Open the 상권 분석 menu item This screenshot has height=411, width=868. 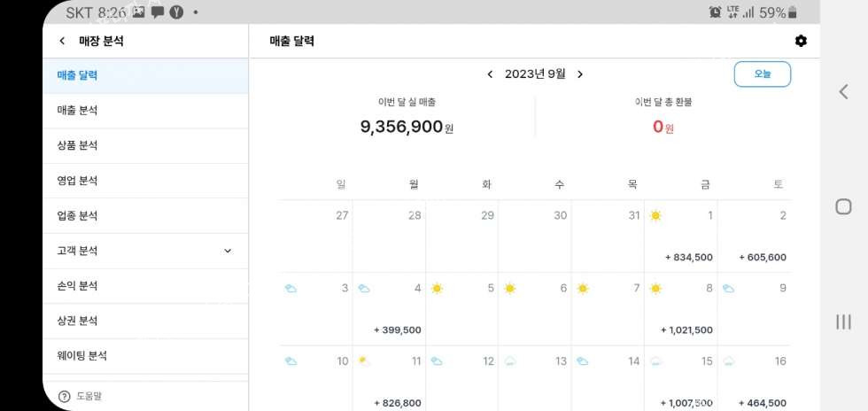coord(77,321)
